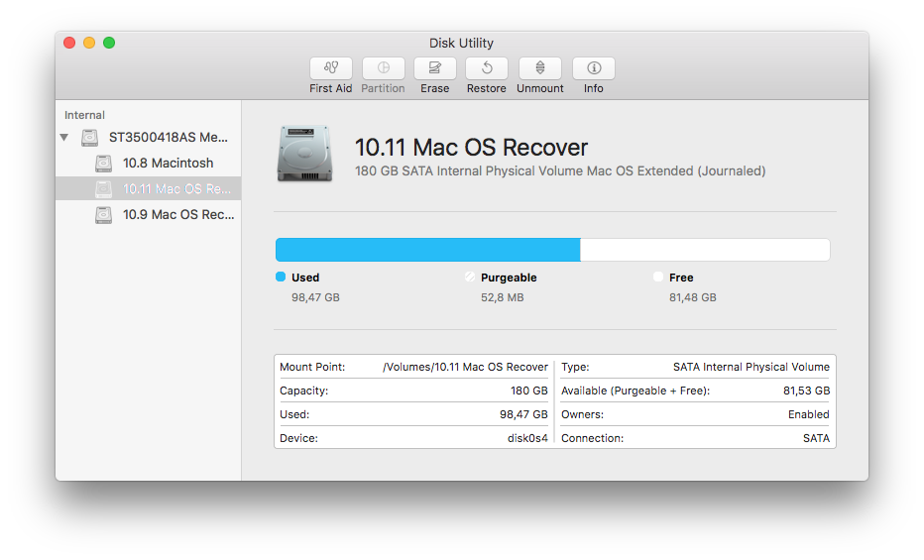The width and height of the screenshot is (924, 560).
Task: Click the grayed-out Partition toolbar icon
Action: [x=383, y=68]
